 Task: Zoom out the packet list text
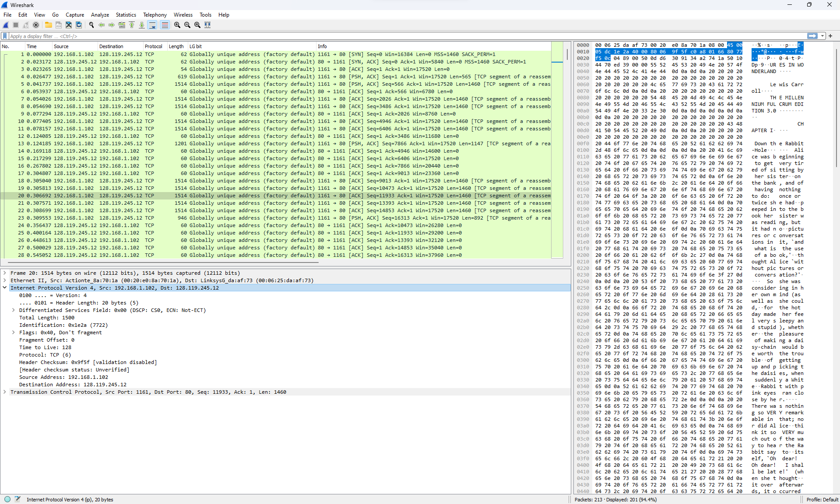click(x=187, y=25)
